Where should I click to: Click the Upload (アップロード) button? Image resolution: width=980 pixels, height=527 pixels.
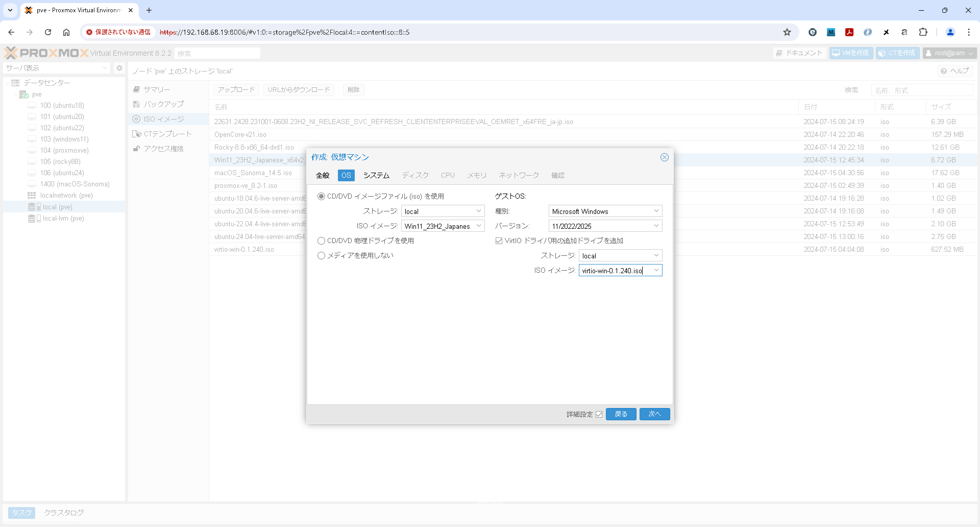click(x=236, y=90)
